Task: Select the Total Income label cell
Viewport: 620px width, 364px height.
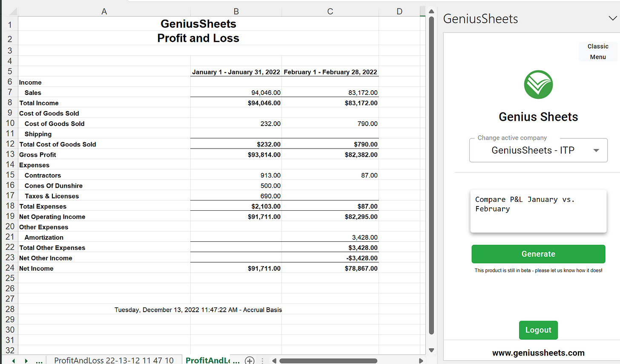Action: [104, 103]
